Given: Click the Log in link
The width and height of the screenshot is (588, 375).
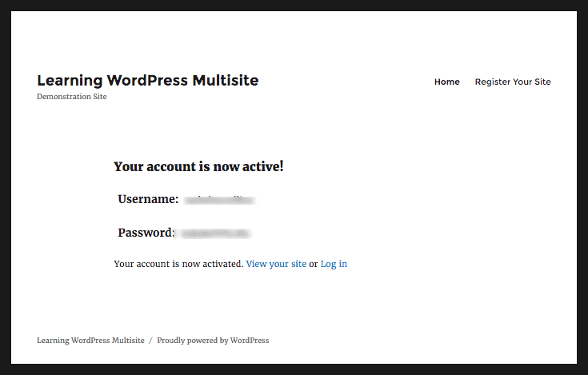Looking at the screenshot, I should [334, 264].
